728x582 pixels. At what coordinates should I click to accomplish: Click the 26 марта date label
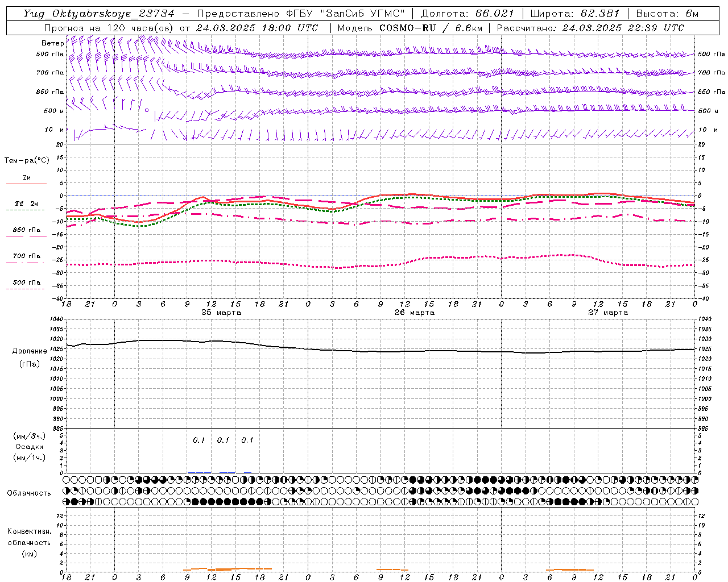415,313
